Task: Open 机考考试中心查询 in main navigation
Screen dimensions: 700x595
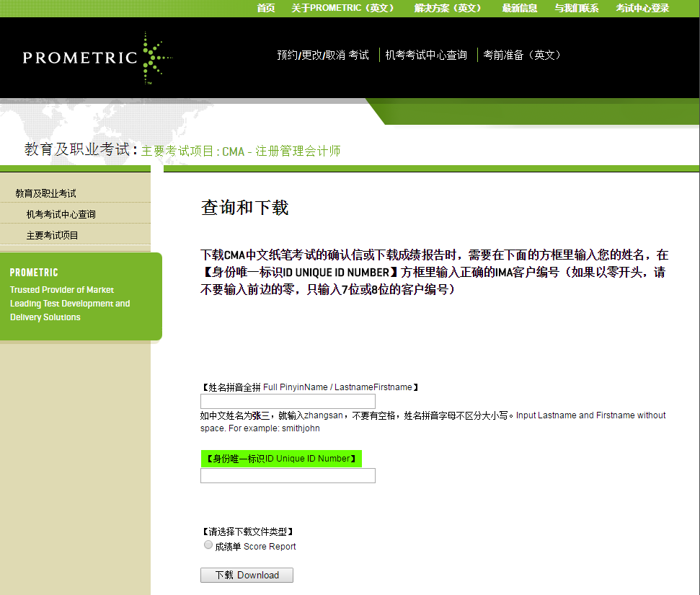Action: coord(426,55)
